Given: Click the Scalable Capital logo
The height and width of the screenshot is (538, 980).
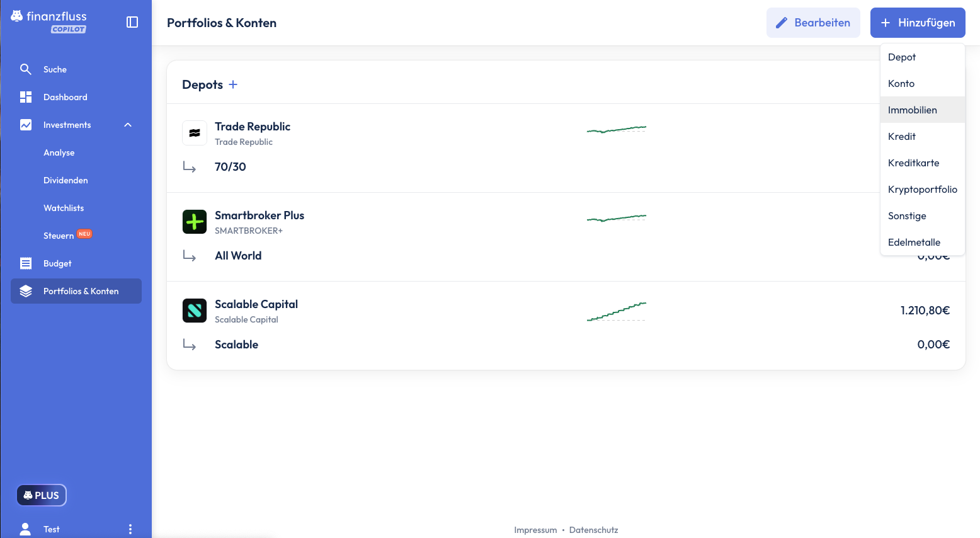Looking at the screenshot, I should (195, 311).
